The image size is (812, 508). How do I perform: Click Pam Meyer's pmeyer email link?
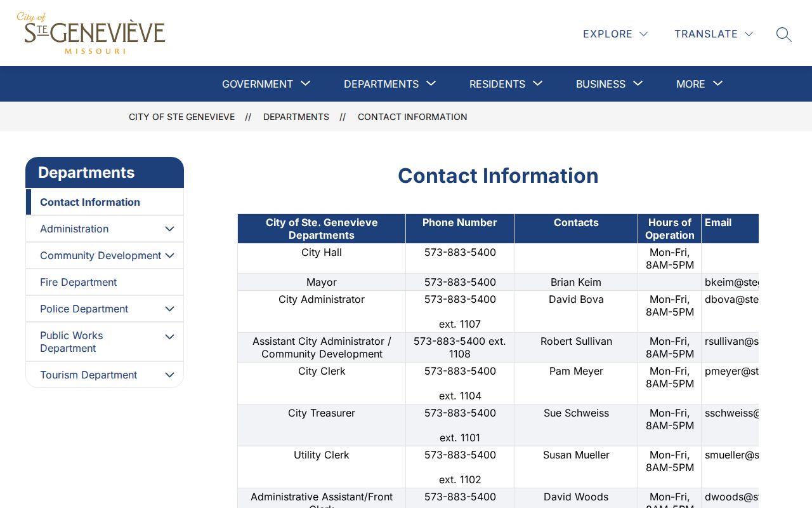coord(731,371)
